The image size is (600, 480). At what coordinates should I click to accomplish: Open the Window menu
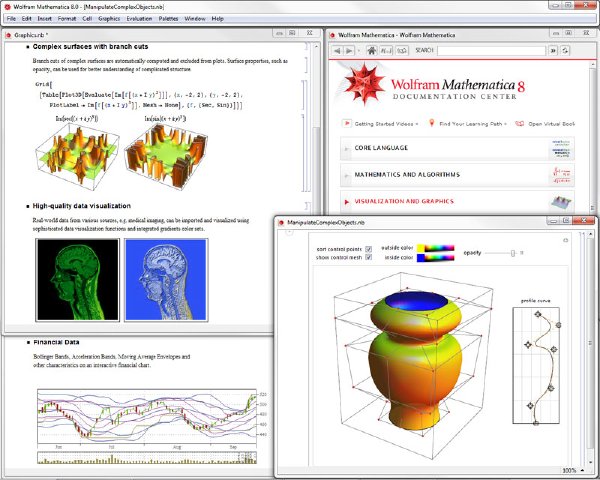tap(195, 18)
